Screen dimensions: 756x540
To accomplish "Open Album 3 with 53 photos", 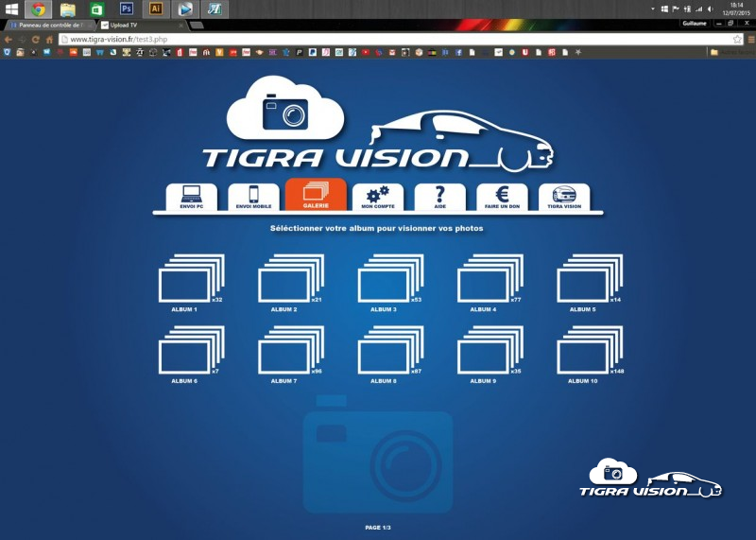I will point(389,279).
